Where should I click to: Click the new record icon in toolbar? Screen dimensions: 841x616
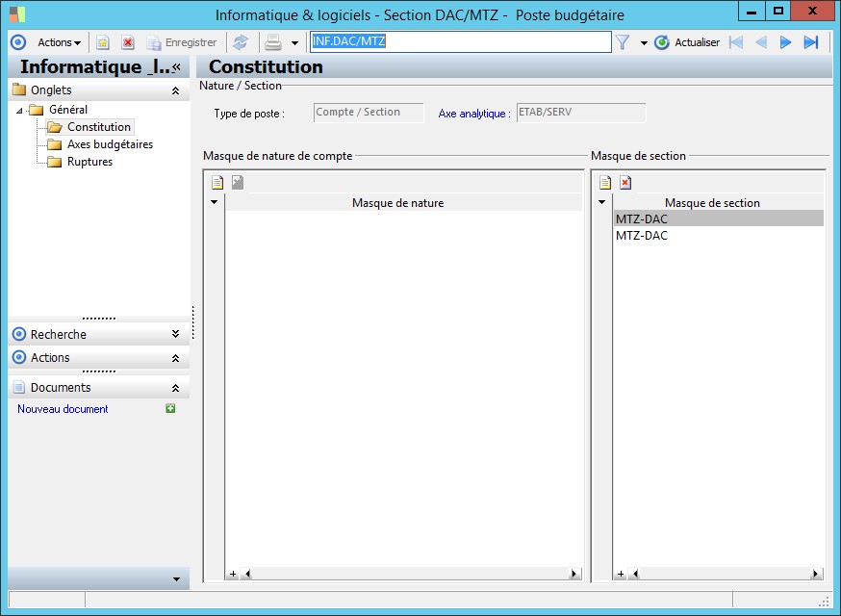[x=103, y=42]
